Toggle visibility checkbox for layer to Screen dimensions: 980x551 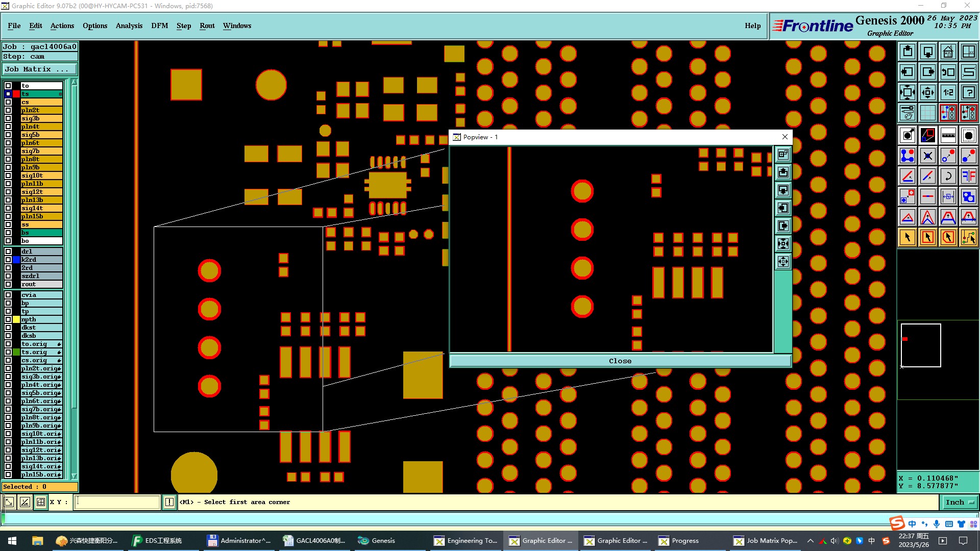pos(8,86)
